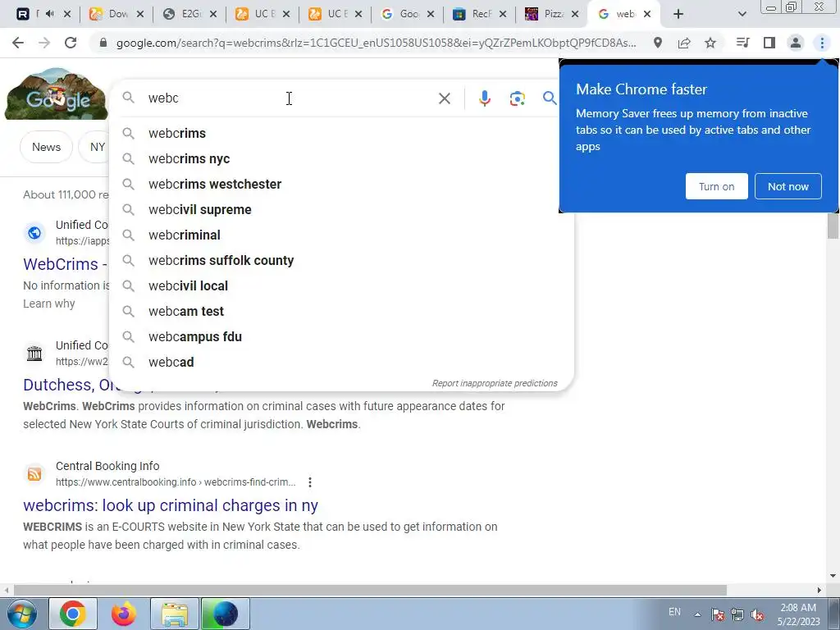The height and width of the screenshot is (630, 840).
Task: Choose the 'webcad' suggestion
Action: pyautogui.click(x=341, y=362)
